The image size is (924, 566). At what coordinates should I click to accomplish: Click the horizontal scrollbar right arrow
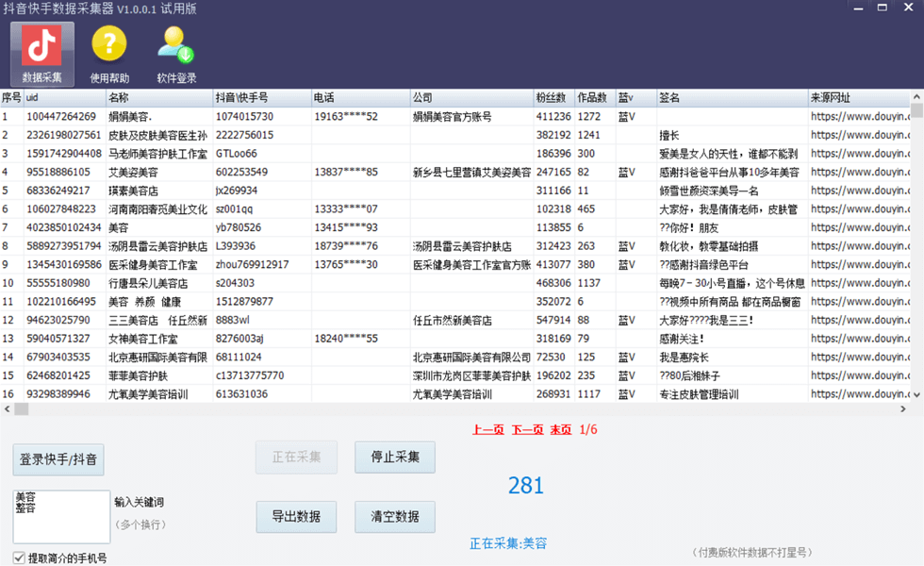903,409
